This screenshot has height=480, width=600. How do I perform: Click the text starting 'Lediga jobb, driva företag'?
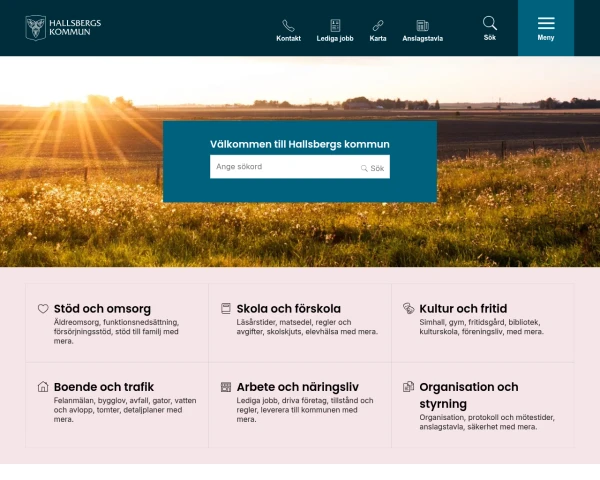[x=305, y=410]
